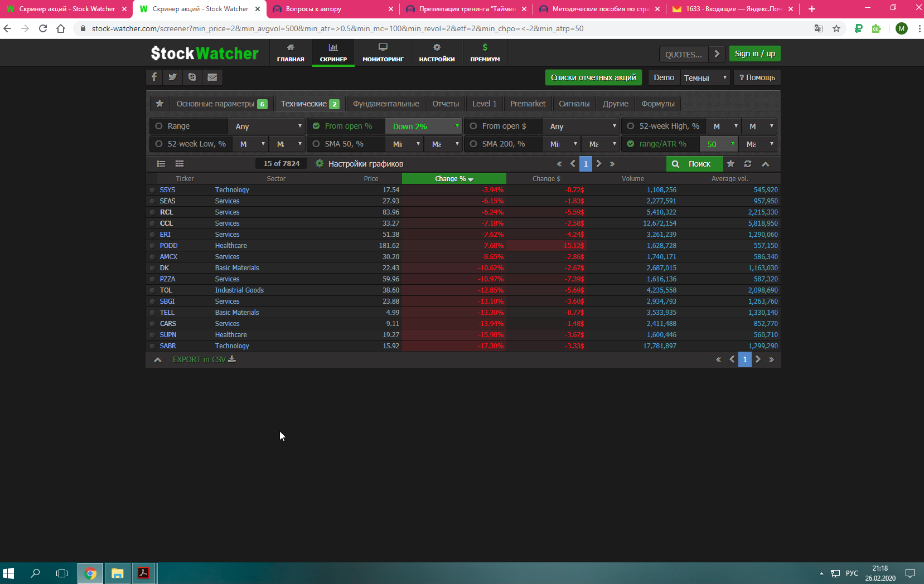Select the SSYS row radio marker
The height and width of the screenshot is (584, 924).
coord(152,190)
